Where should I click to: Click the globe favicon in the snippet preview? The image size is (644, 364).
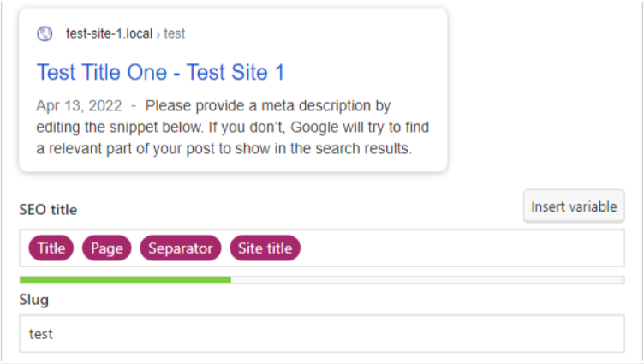point(45,33)
